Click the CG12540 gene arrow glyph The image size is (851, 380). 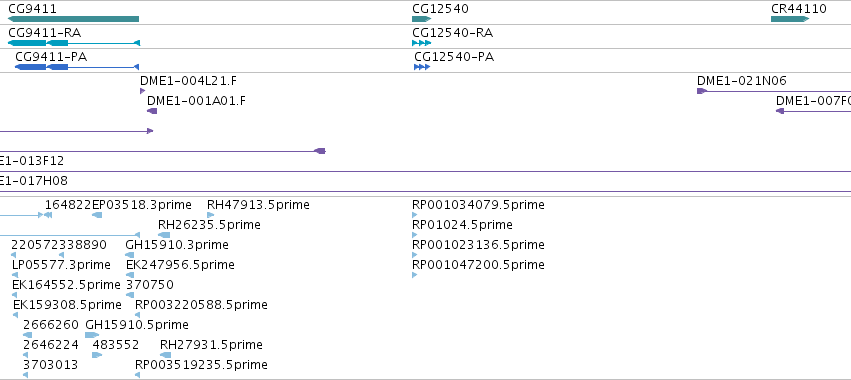point(422,19)
